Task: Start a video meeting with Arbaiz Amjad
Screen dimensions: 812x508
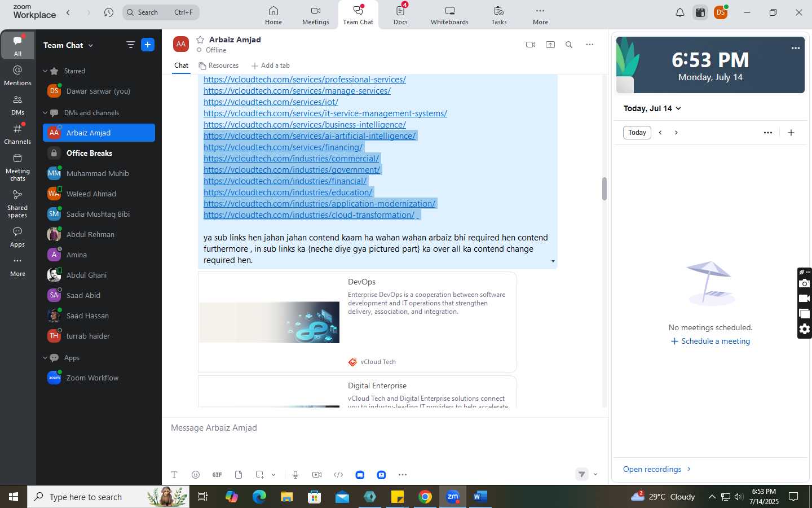Action: click(x=531, y=45)
